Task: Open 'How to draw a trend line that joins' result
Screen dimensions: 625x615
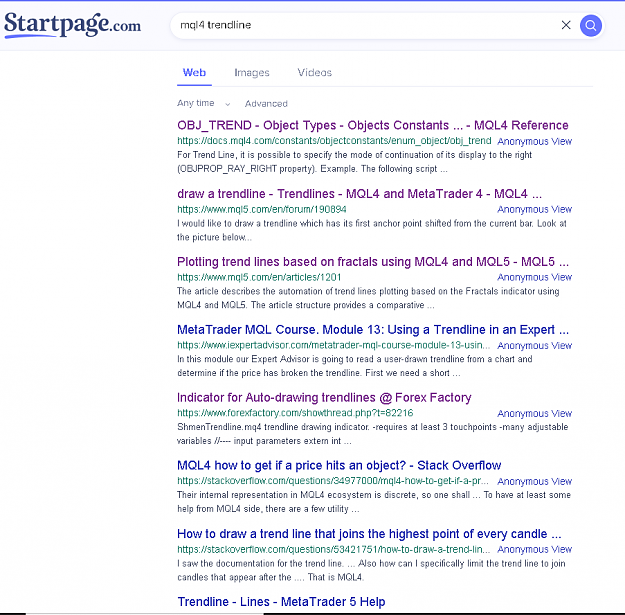Action: (369, 534)
